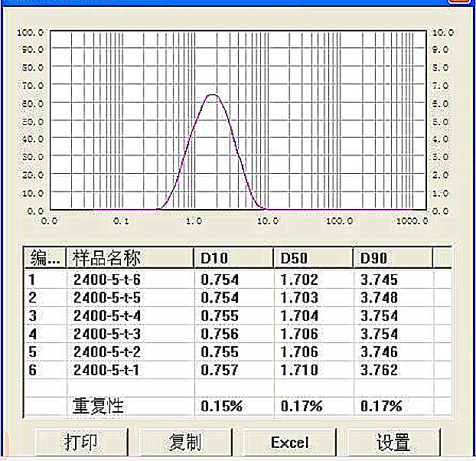
Task: Pick sample row 2400-5-t-2
Action: 106,352
